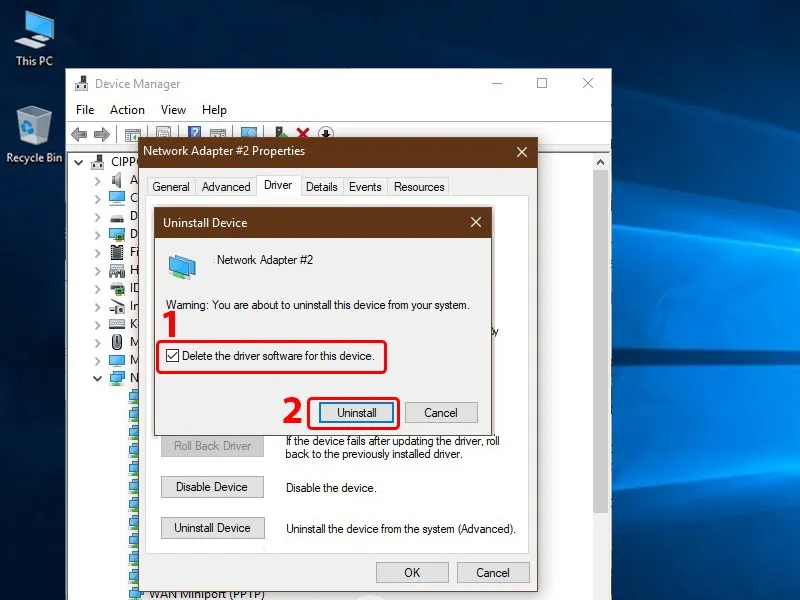Screen dimensions: 800x600
Task: Select the Keyboards category icon in the tree
Action: (118, 321)
